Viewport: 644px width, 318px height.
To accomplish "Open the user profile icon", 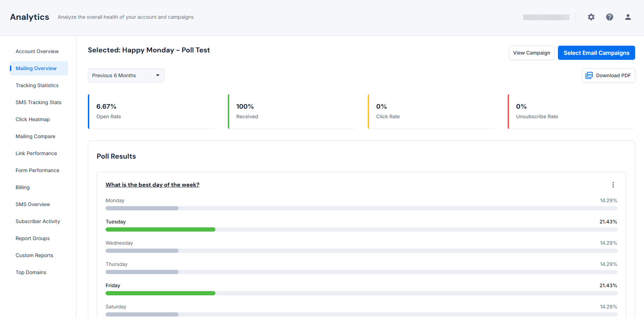I will pos(628,17).
